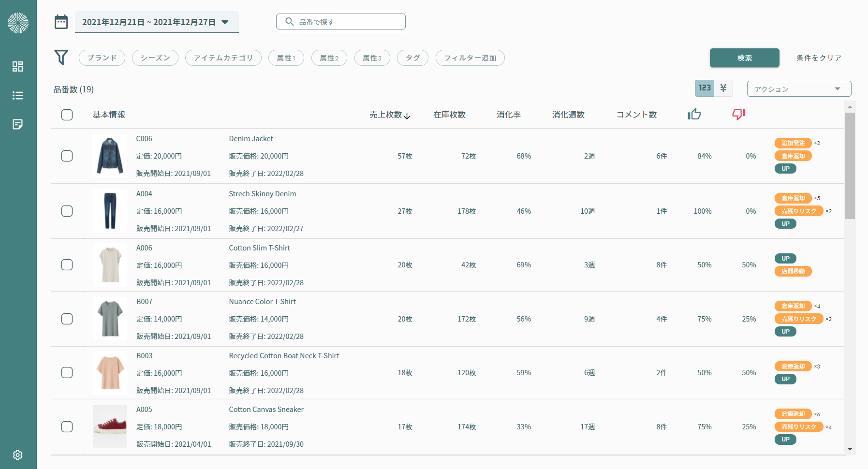The width and height of the screenshot is (868, 469).
Task: Check the select-all checkbox in the table header
Action: pos(67,115)
